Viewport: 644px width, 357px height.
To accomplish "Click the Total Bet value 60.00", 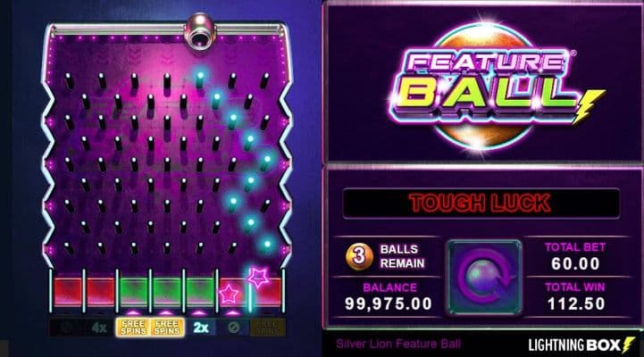I will (575, 263).
